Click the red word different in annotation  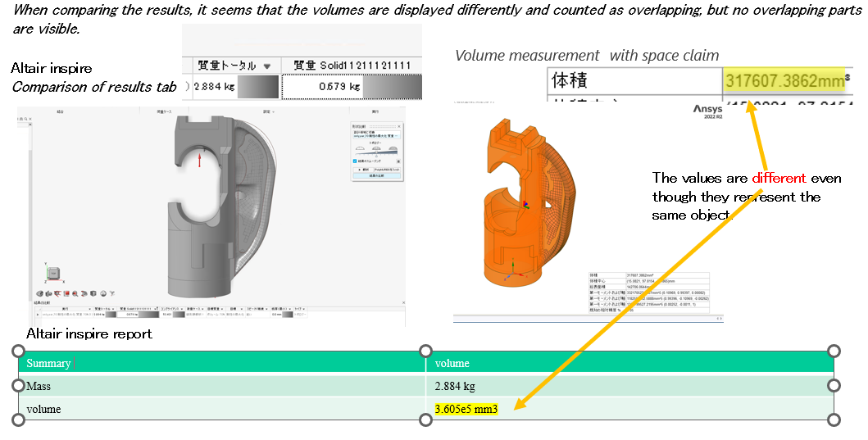(779, 179)
